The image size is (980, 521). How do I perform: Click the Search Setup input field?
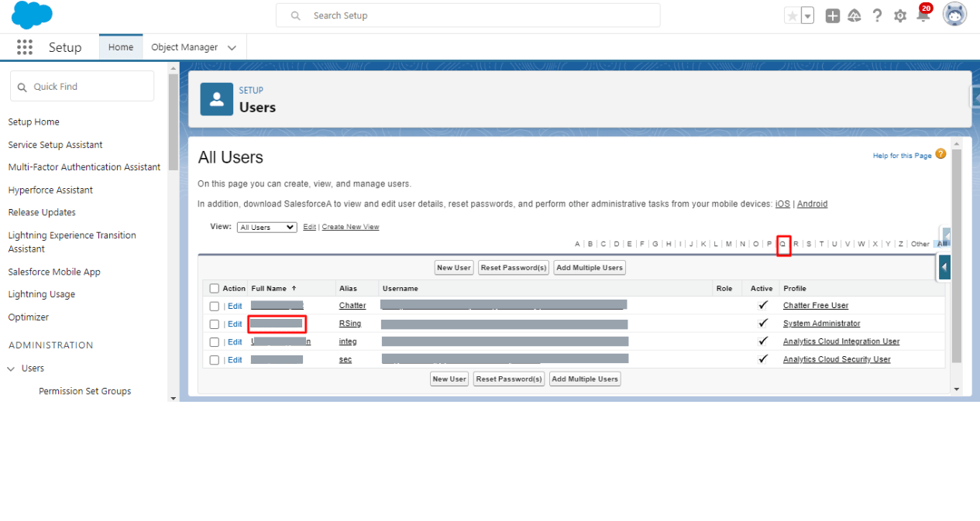(468, 15)
